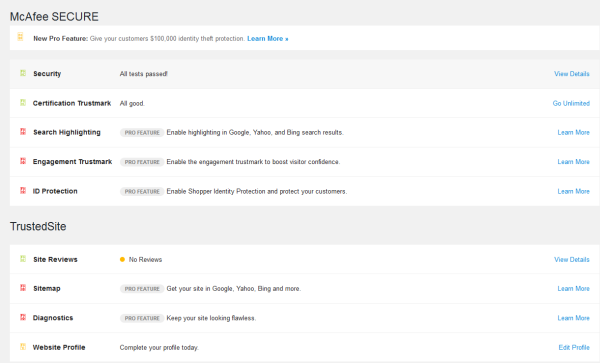Image resolution: width=600 pixels, height=363 pixels.
Task: Click 'Enable Shopper Identity Protection' description text
Action: (257, 191)
